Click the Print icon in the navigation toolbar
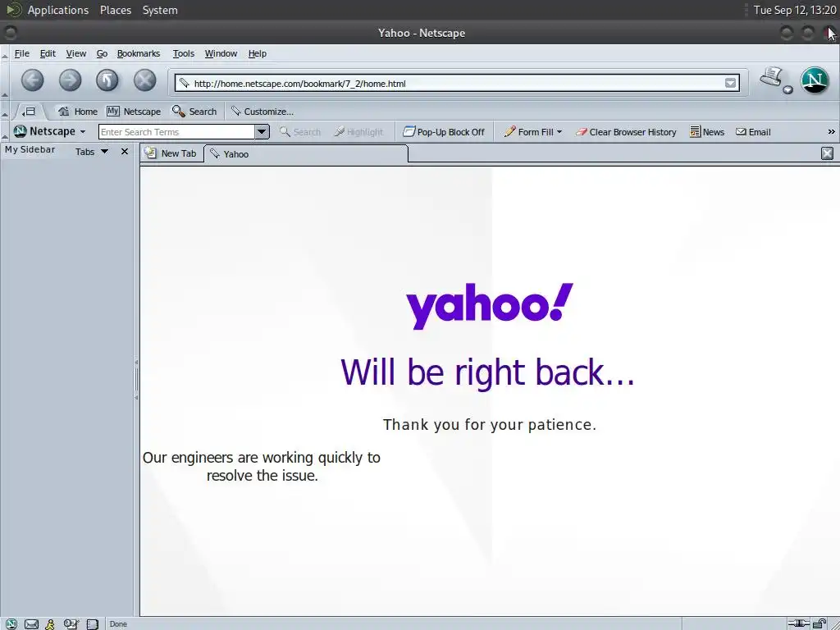The width and height of the screenshot is (840, 630). point(771,77)
